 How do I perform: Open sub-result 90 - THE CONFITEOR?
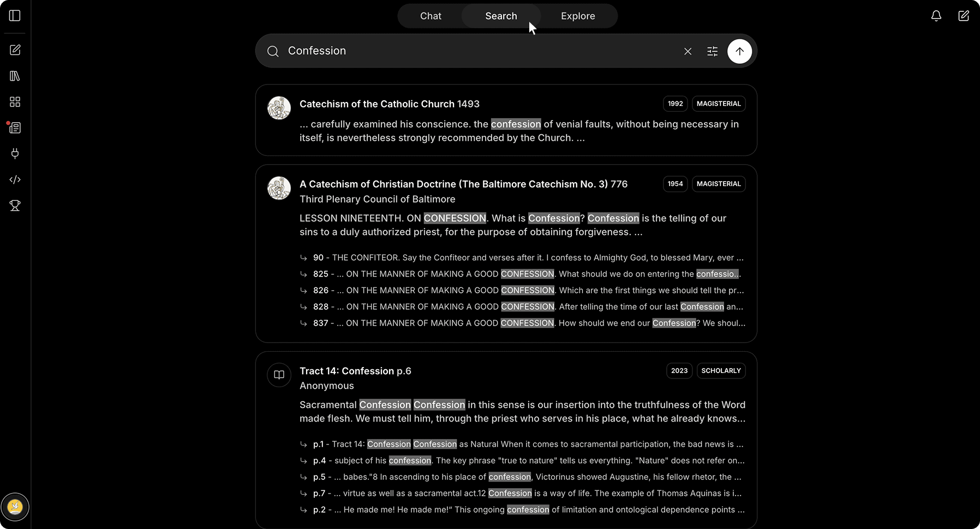click(522, 257)
